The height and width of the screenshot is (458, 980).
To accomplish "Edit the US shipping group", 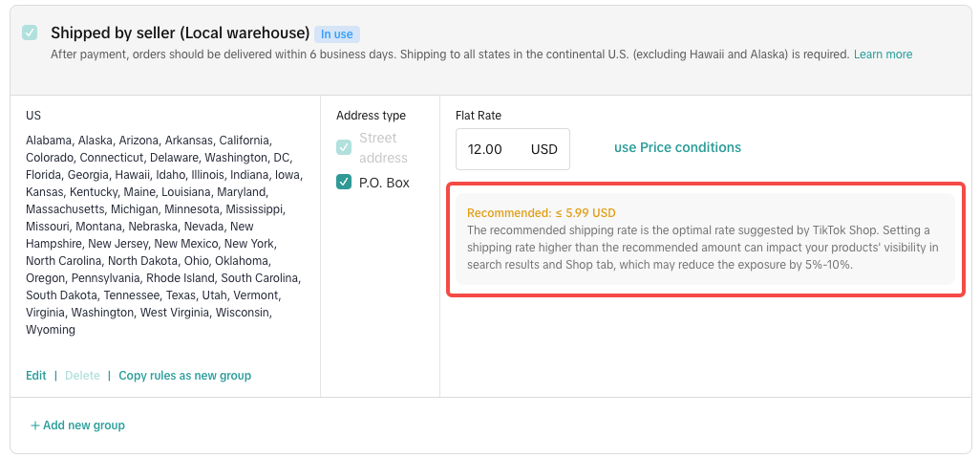I will [36, 376].
